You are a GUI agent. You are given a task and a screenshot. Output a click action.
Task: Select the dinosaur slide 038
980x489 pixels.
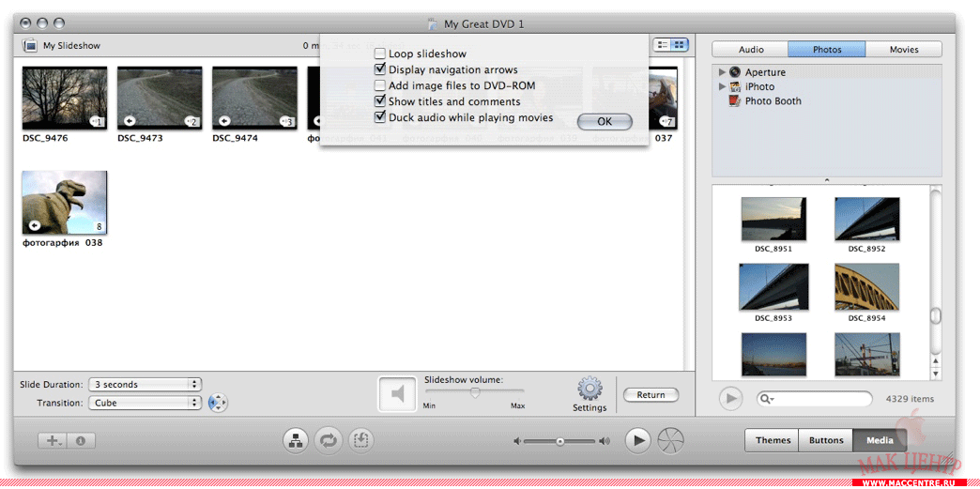click(x=65, y=203)
